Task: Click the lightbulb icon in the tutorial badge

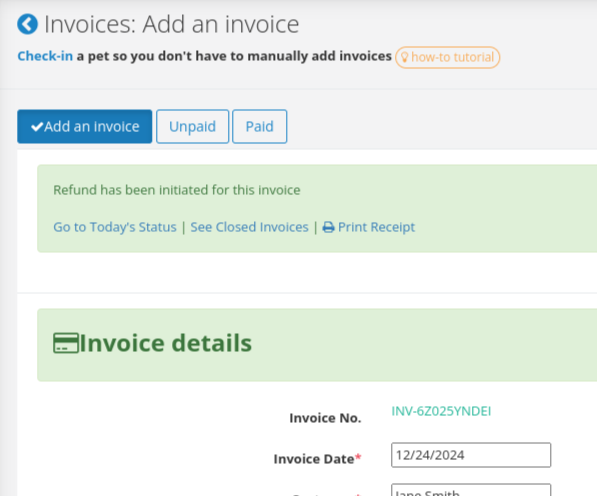Action: 404,57
